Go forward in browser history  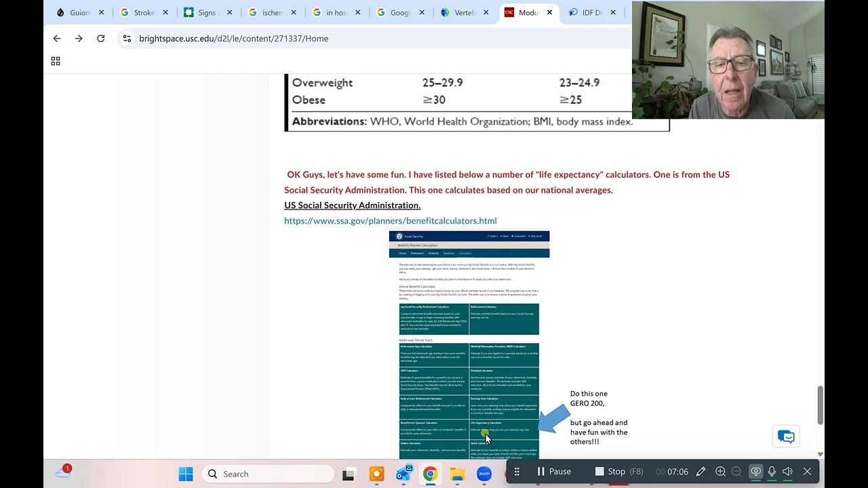(x=79, y=39)
